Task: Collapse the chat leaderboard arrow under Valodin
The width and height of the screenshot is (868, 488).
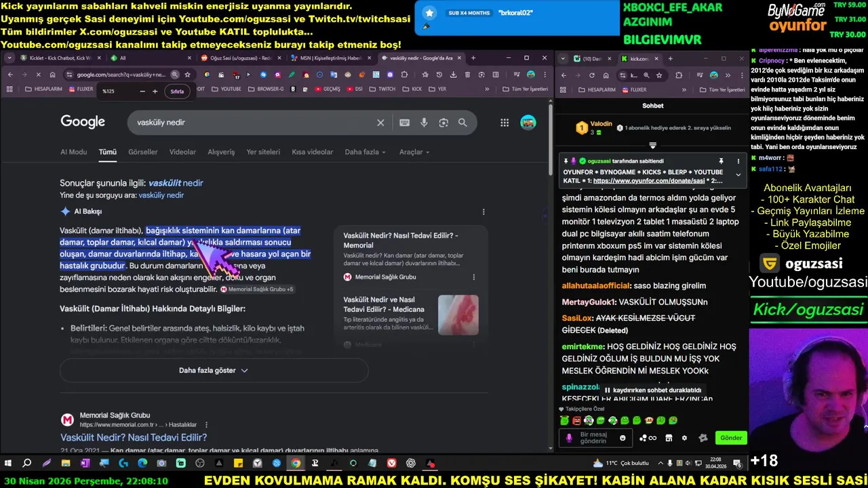Action: tap(652, 146)
